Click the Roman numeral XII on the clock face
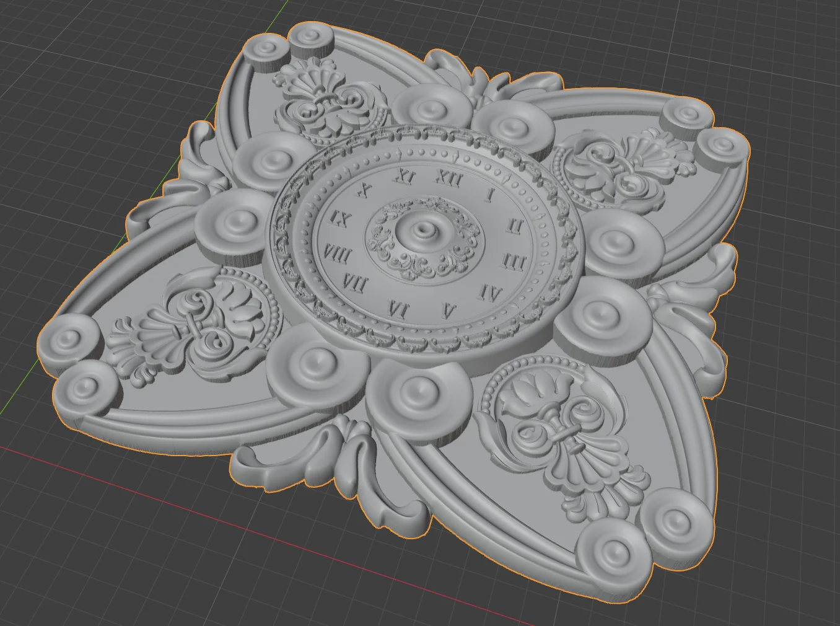 point(448,179)
